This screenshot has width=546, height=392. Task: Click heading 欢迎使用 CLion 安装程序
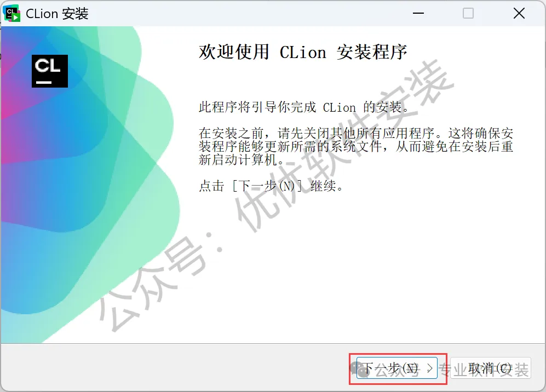(303, 52)
